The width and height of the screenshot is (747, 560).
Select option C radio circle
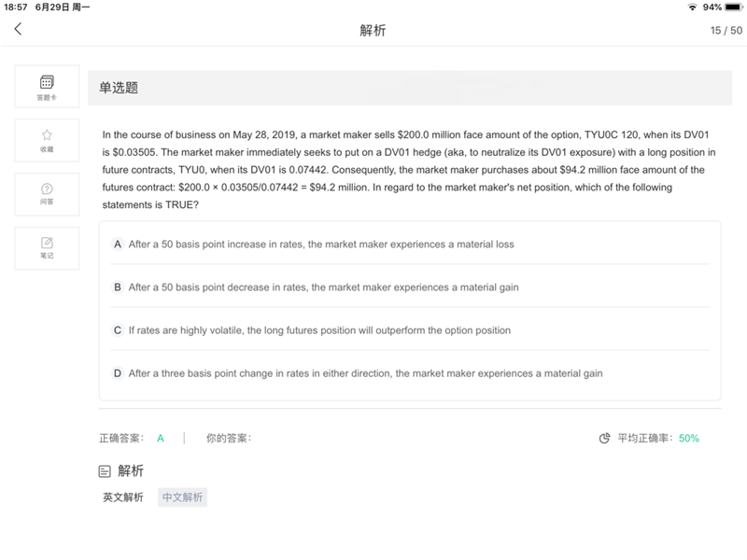pos(118,330)
